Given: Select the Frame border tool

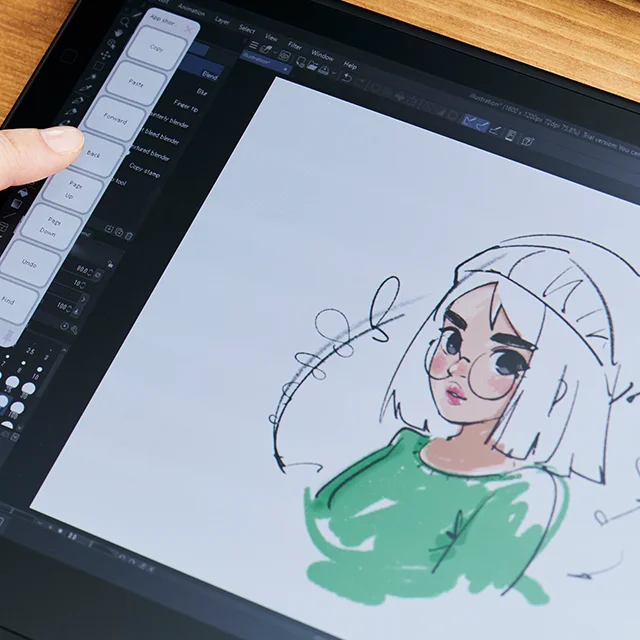Looking at the screenshot, I should click(3, 227).
